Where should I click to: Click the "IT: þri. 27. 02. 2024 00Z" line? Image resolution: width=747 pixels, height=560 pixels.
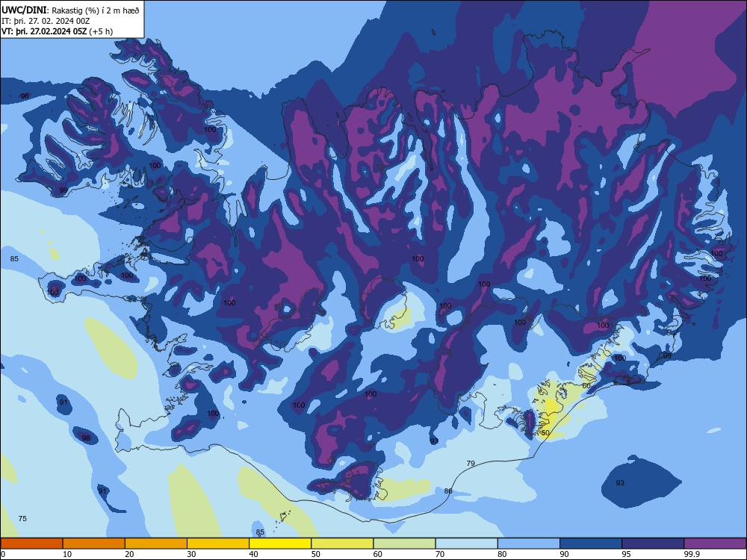(46, 21)
